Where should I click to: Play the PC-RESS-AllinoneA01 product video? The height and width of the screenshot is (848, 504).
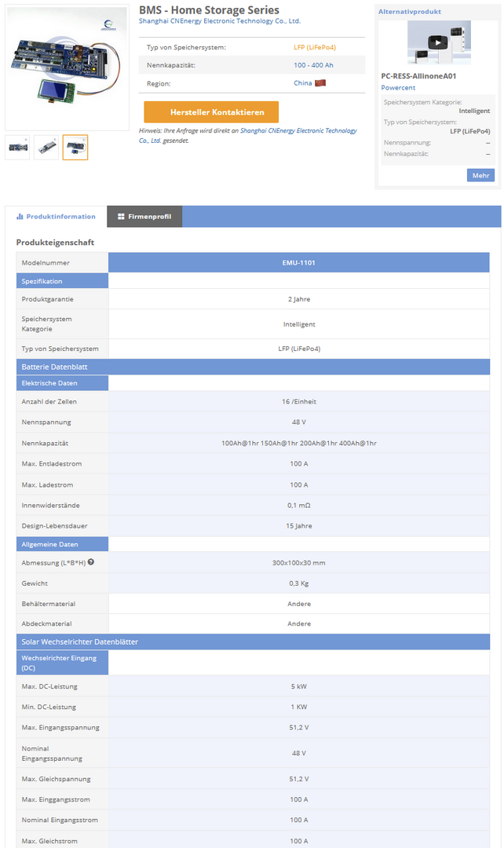click(438, 42)
